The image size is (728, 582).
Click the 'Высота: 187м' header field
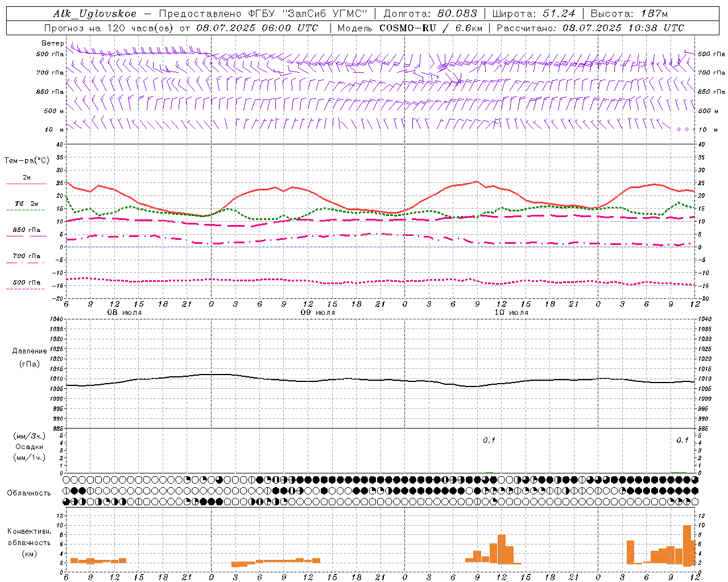[629, 14]
